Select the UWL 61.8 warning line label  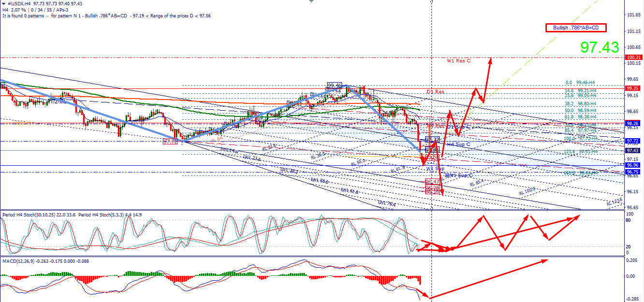(x=349, y=191)
